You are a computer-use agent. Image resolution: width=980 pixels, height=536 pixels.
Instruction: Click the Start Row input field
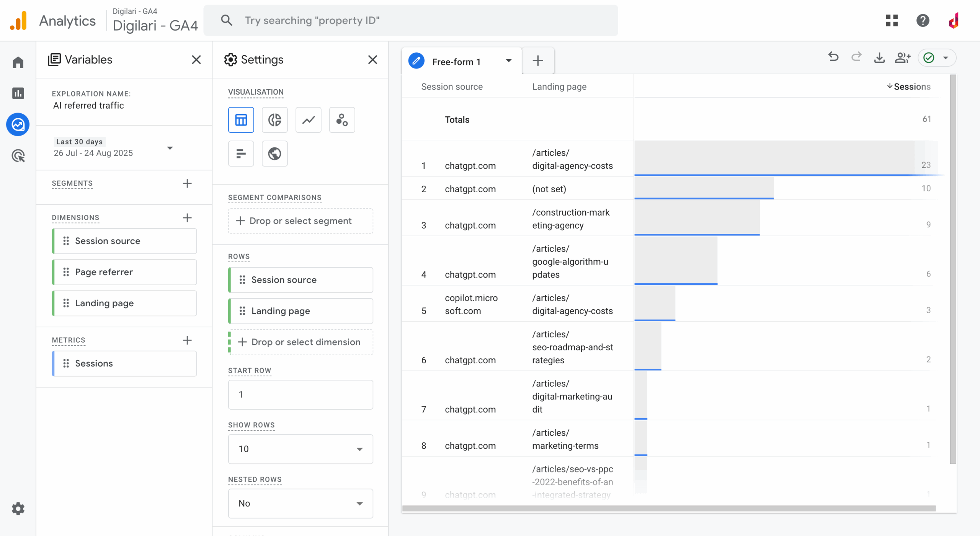pyautogui.click(x=301, y=394)
